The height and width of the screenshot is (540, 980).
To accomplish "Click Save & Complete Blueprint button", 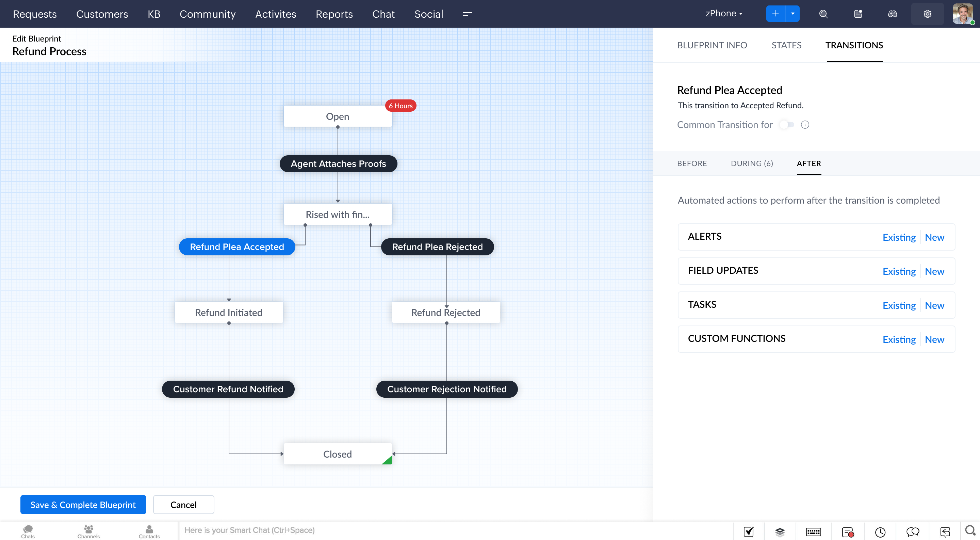I will pos(83,505).
